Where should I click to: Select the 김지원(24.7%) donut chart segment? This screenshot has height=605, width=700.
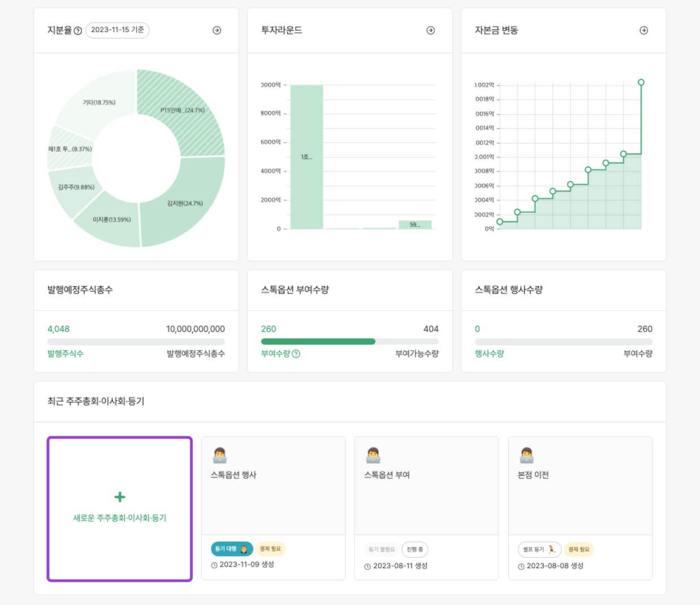[183, 203]
